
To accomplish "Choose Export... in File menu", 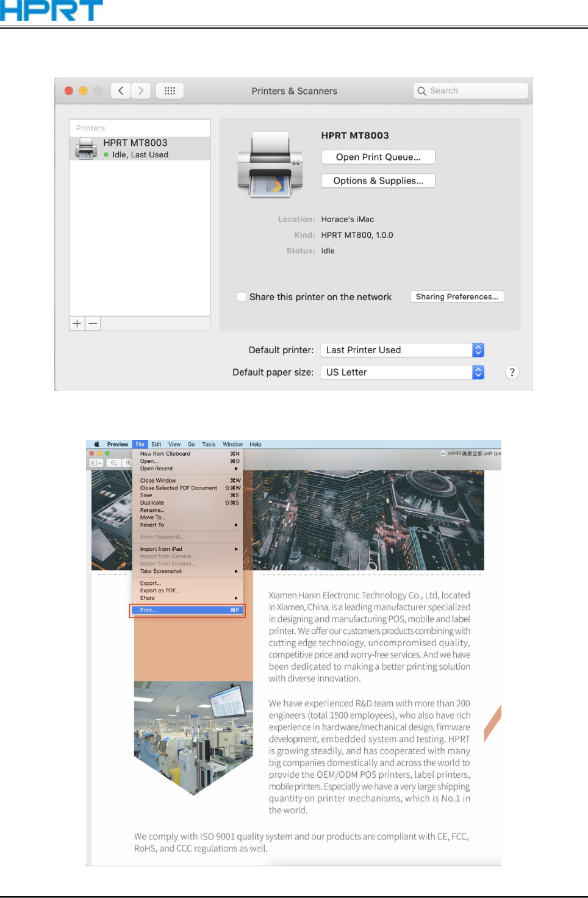I will point(189,583).
